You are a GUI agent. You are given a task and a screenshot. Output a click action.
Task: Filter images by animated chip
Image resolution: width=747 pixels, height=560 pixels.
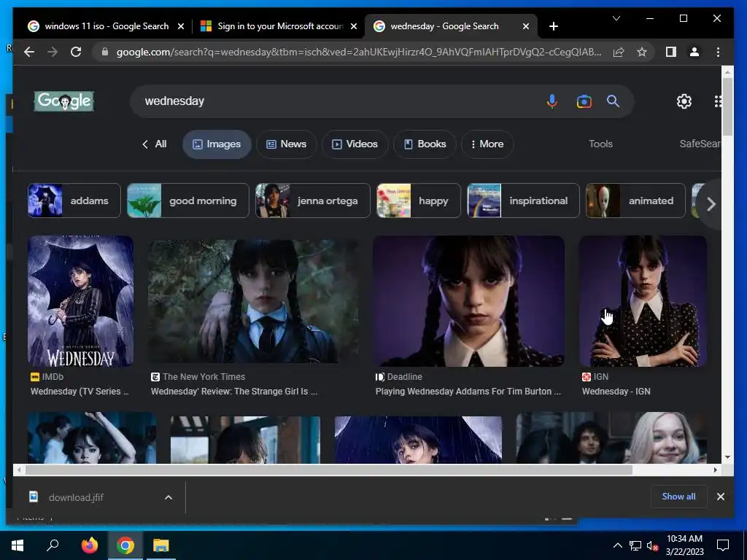(635, 201)
